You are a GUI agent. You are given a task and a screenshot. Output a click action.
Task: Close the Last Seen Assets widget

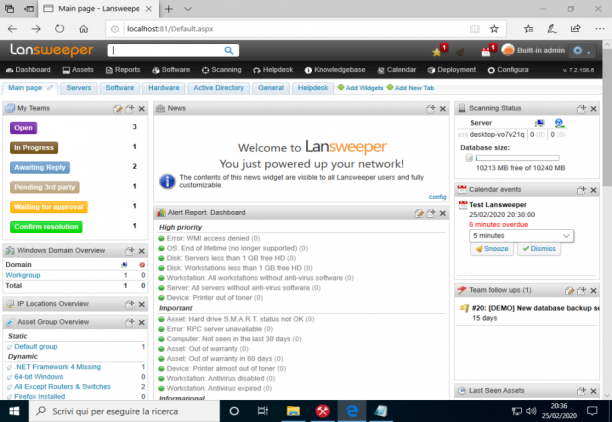click(593, 391)
